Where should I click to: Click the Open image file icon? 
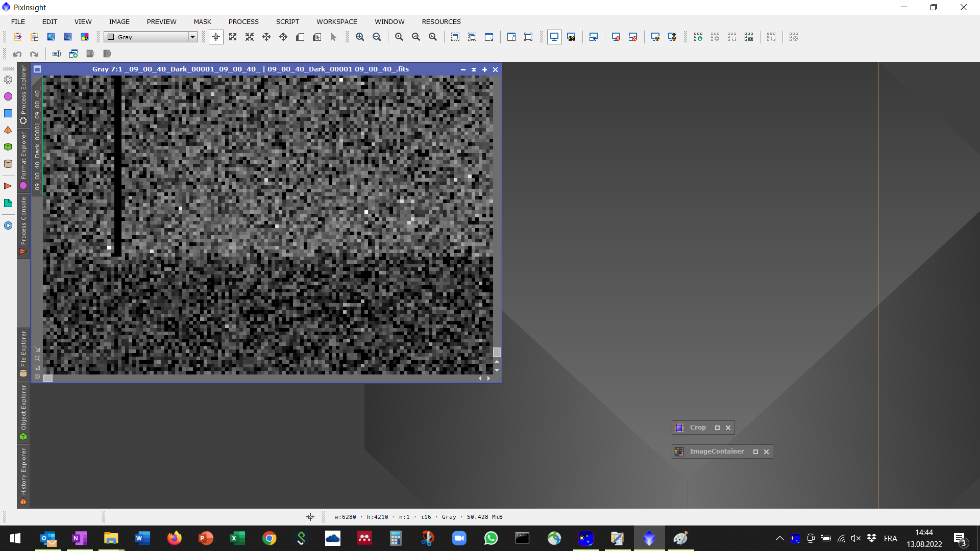pos(17,37)
